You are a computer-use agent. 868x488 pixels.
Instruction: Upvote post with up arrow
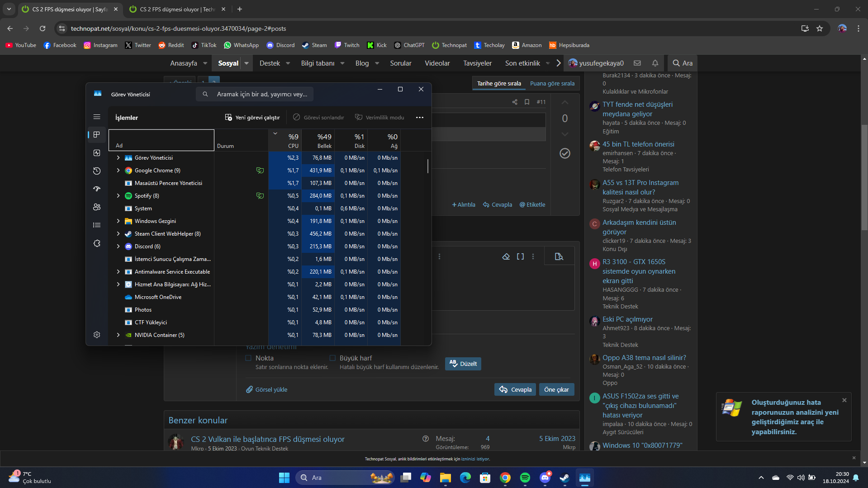point(565,103)
